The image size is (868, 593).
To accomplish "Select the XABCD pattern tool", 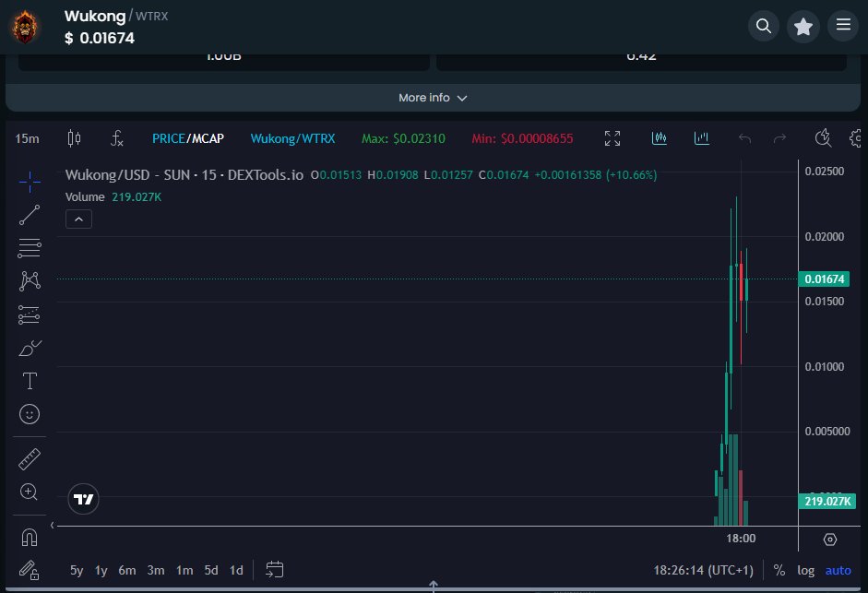I will pos(30,281).
